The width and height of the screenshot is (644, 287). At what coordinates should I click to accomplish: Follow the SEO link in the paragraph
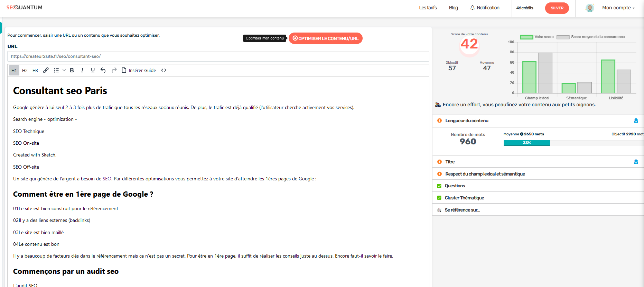pyautogui.click(x=107, y=179)
